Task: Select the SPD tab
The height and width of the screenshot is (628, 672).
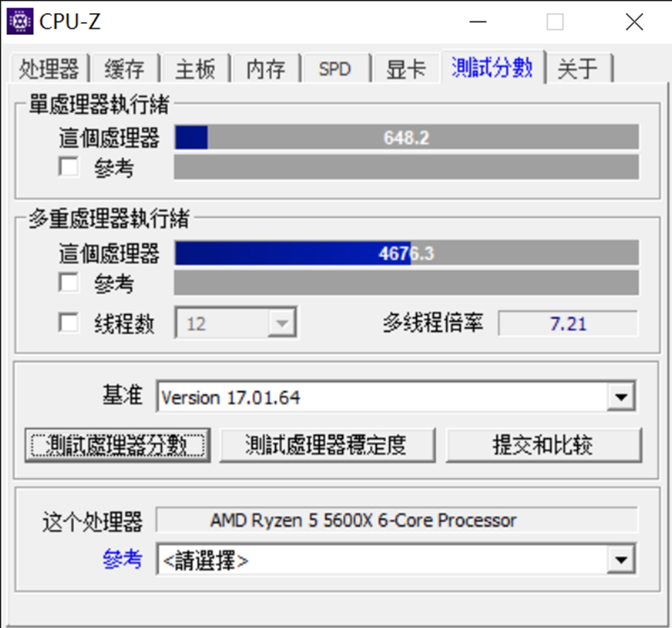Action: pyautogui.click(x=335, y=69)
